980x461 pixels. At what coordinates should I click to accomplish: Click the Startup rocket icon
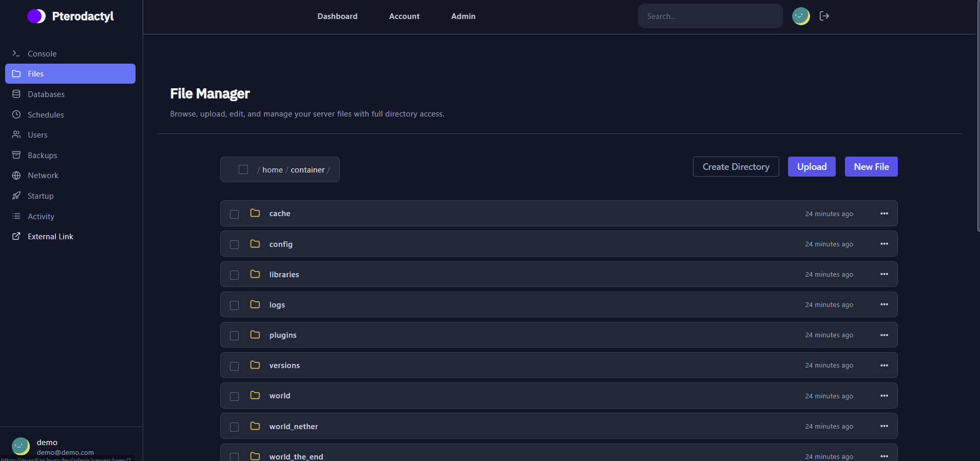tap(16, 196)
